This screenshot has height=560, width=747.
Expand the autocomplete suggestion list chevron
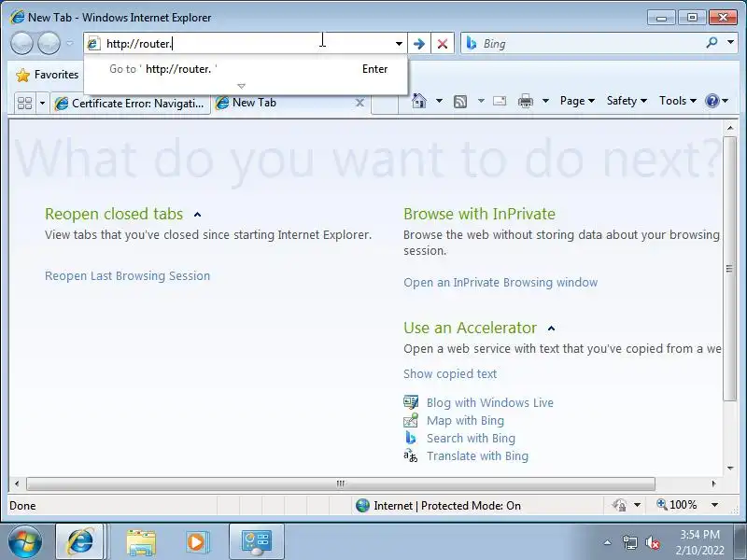point(241,86)
